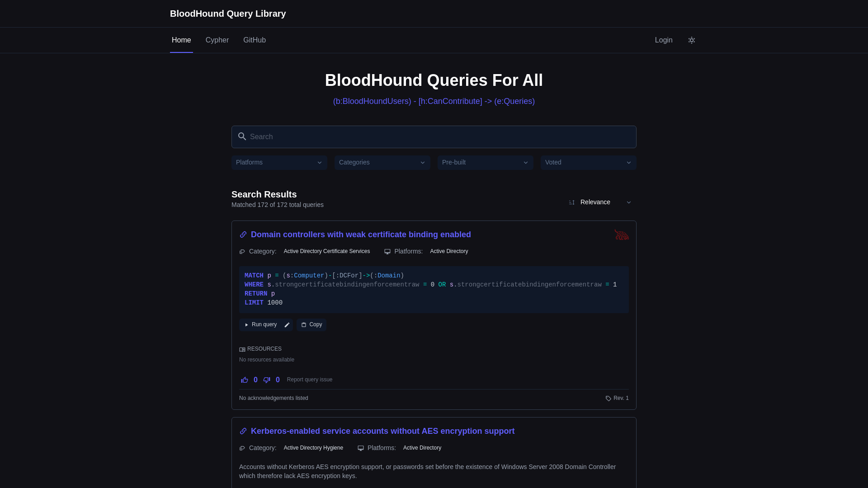Click Kerberos card's Active Directory platform
Viewport: 868px width, 488px height.
pos(422,448)
